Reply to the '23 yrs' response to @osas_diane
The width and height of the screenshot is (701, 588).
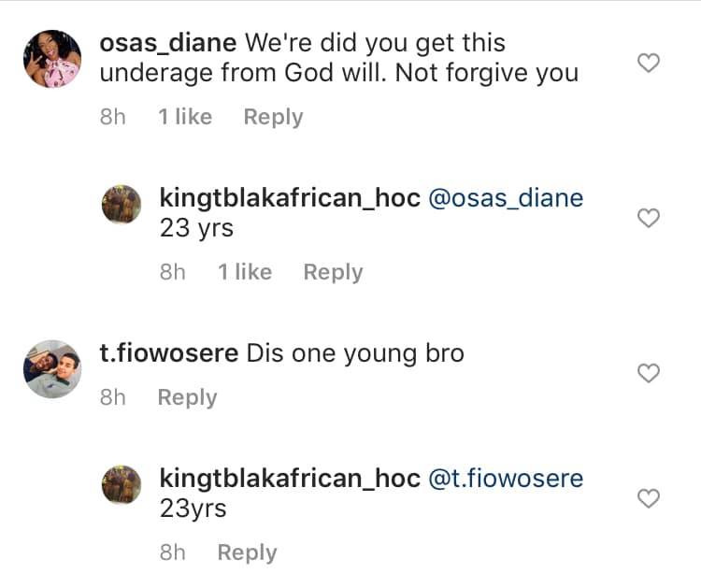(333, 272)
